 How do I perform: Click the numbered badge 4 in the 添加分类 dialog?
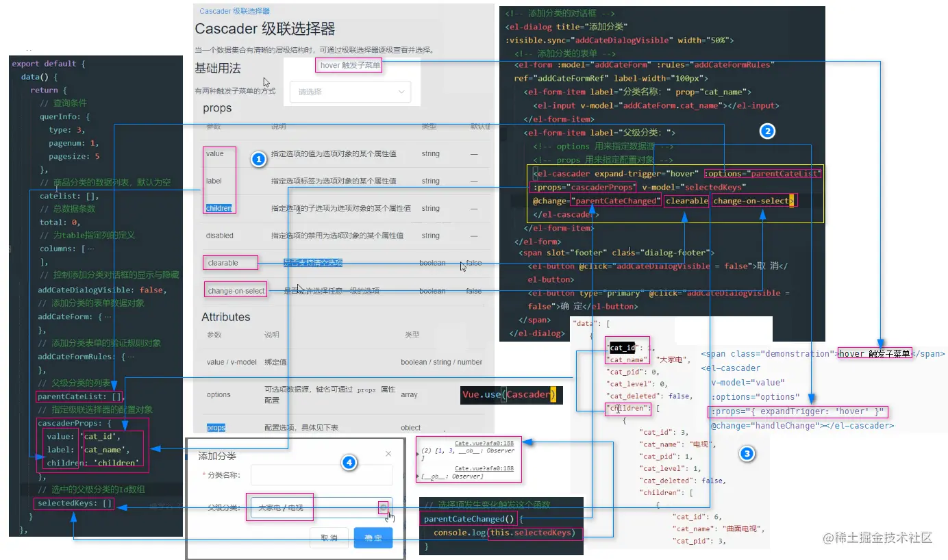(349, 463)
